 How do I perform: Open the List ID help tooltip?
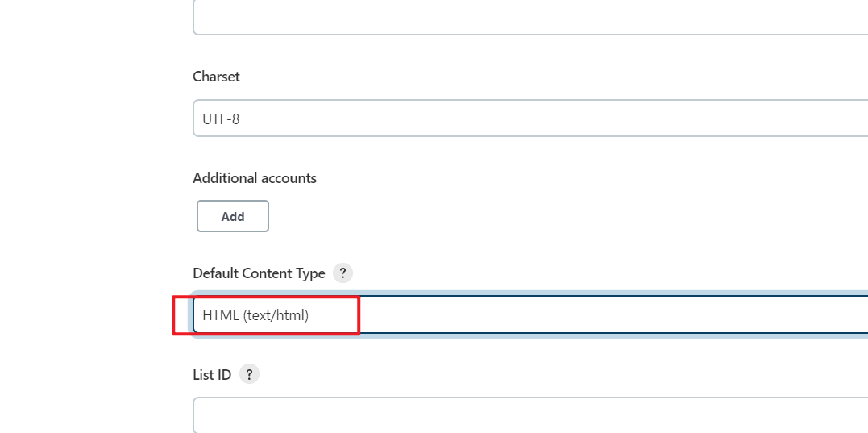tap(249, 374)
